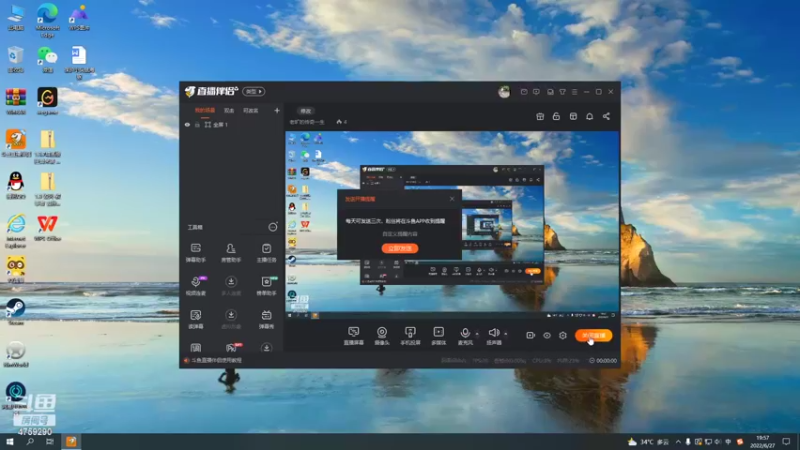800x450 pixels.
Task: Open the user avatar in title bar
Action: (x=504, y=92)
